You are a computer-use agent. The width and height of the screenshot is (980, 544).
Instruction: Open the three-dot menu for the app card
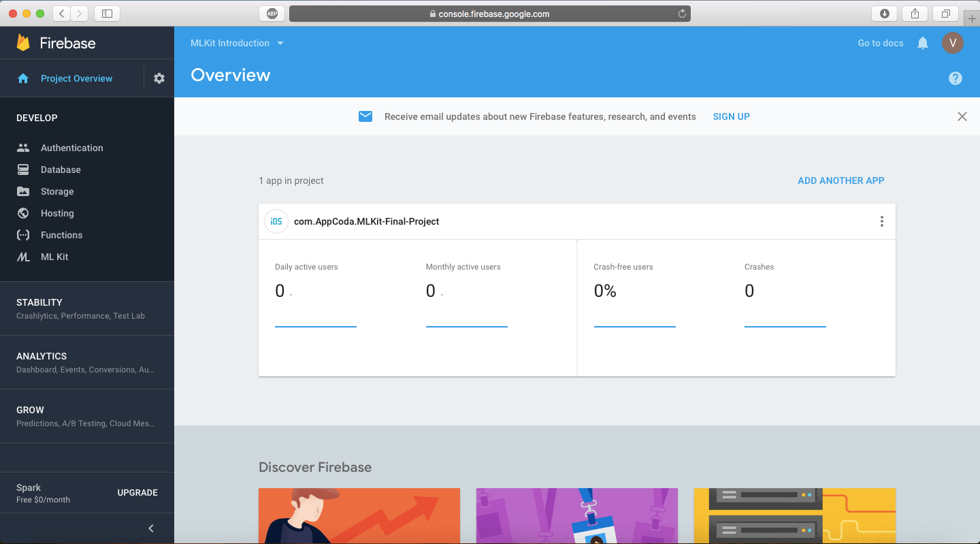[881, 221]
